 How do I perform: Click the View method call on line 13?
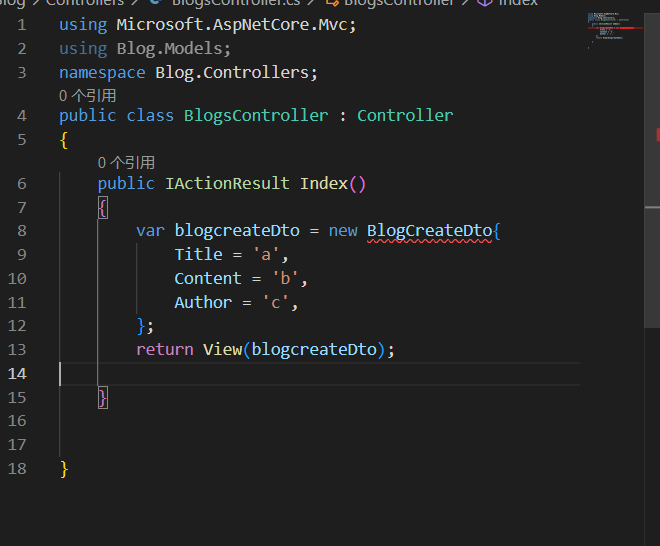tap(222, 350)
